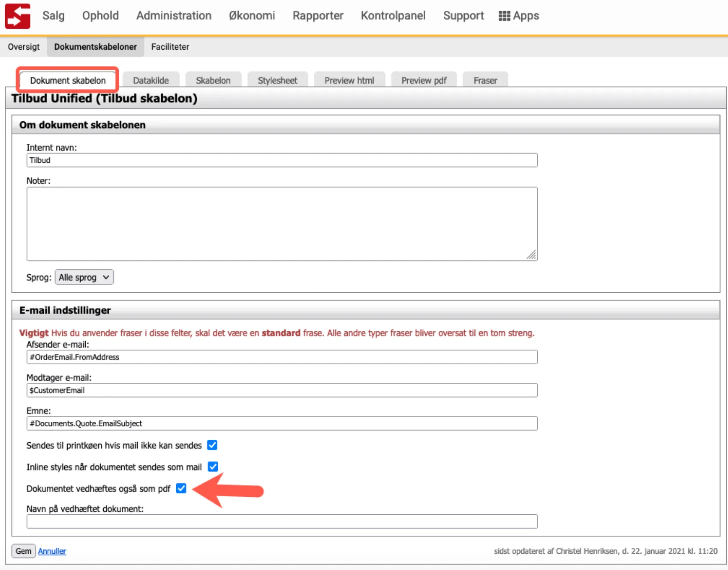Open the Kontrolpanel menu
The image size is (728, 570).
(x=393, y=16)
